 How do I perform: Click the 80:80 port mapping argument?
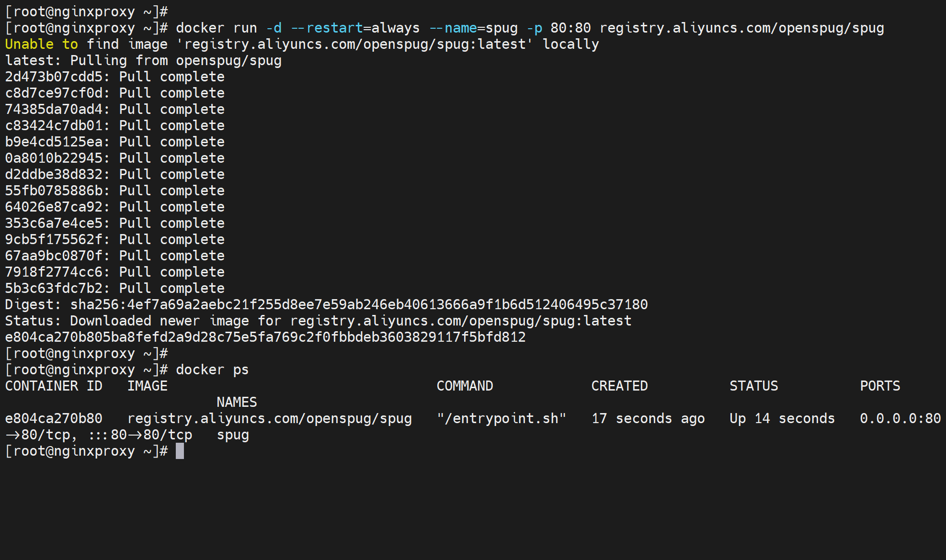(x=570, y=28)
